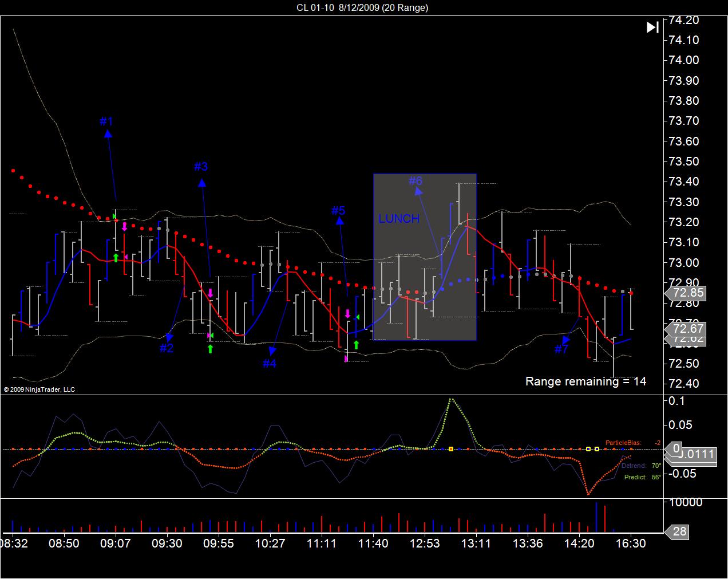Image resolution: width=728 pixels, height=579 pixels.
Task: Click the 11:40 time axis label
Action: pos(373,543)
